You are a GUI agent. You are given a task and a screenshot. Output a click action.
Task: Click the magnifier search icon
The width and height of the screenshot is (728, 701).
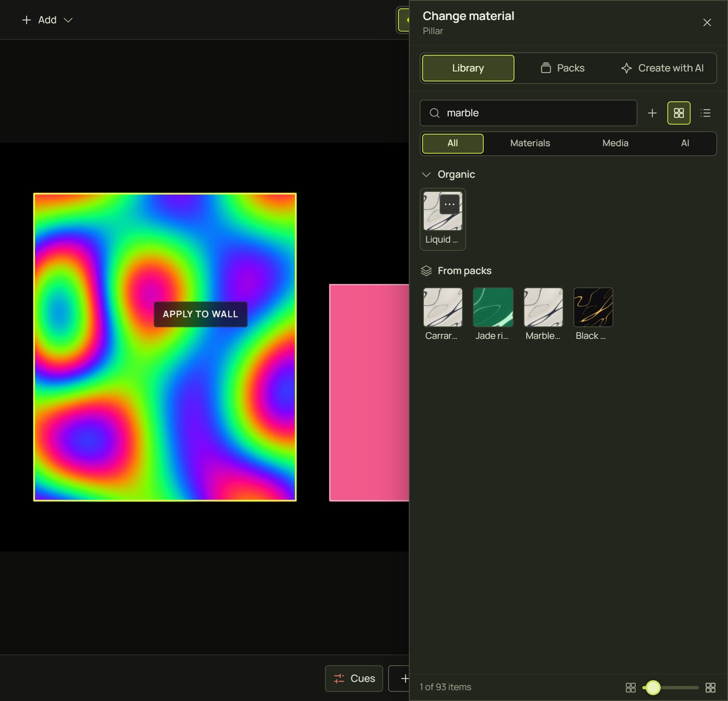coord(434,113)
